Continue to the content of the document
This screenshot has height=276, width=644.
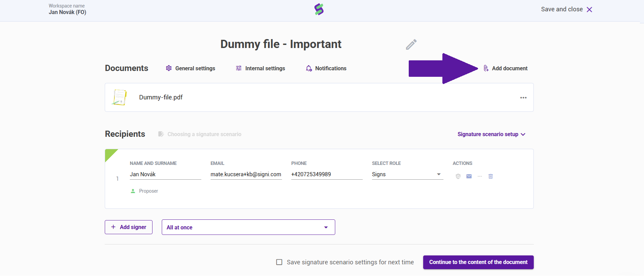478,262
